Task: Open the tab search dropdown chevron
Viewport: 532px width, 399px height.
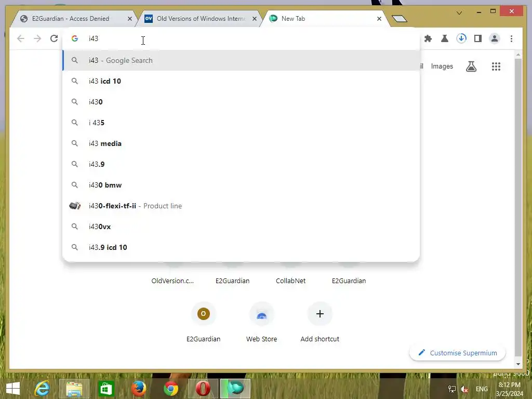Action: click(x=459, y=13)
